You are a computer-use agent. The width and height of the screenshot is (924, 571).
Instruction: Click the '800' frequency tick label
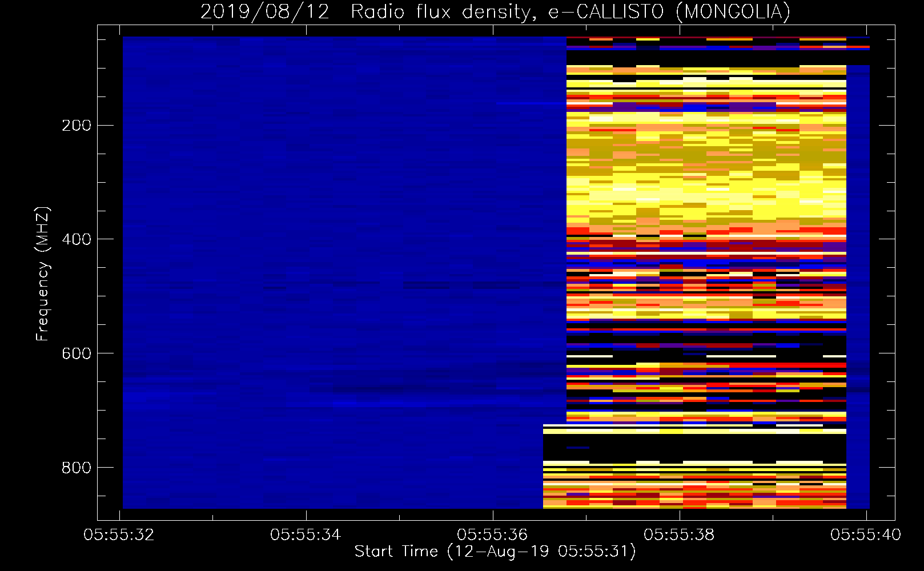[77, 468]
